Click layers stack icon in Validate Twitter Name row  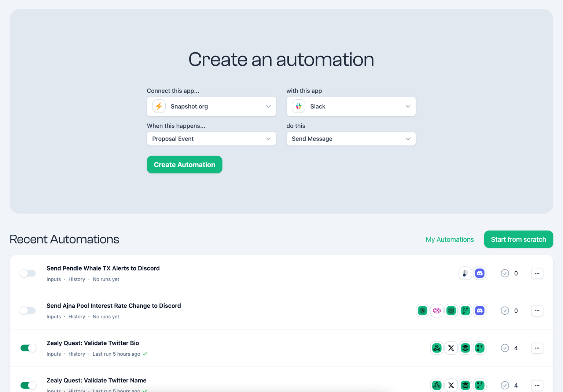(x=466, y=385)
